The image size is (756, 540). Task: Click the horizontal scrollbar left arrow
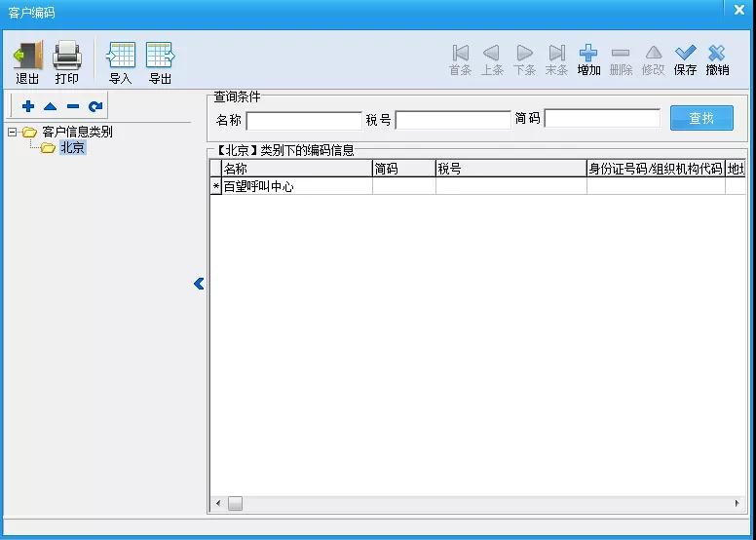(x=218, y=503)
